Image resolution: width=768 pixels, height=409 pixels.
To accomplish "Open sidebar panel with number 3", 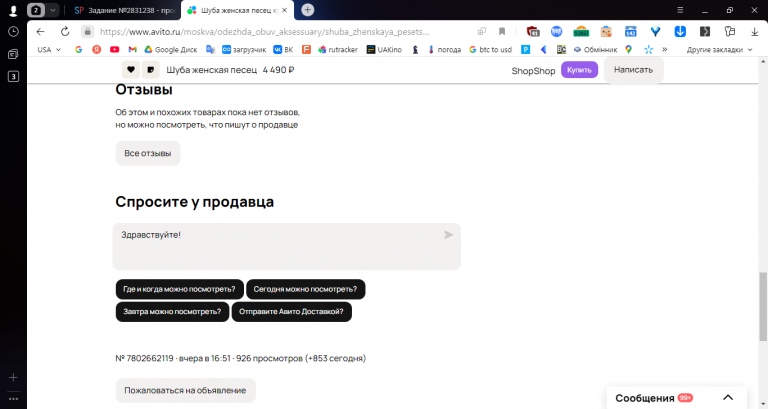I will pos(13,76).
